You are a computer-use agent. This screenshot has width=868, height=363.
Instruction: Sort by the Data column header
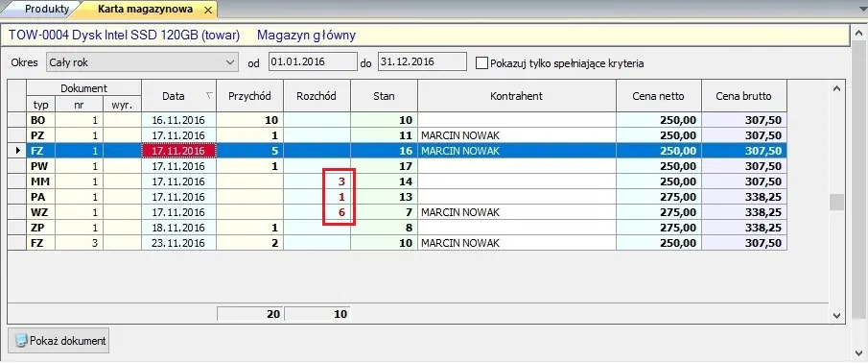click(x=178, y=96)
